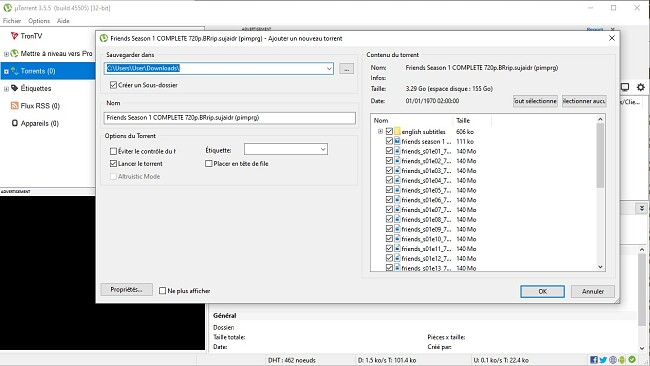Open the Options menu
650x366 pixels.
pyautogui.click(x=39, y=21)
